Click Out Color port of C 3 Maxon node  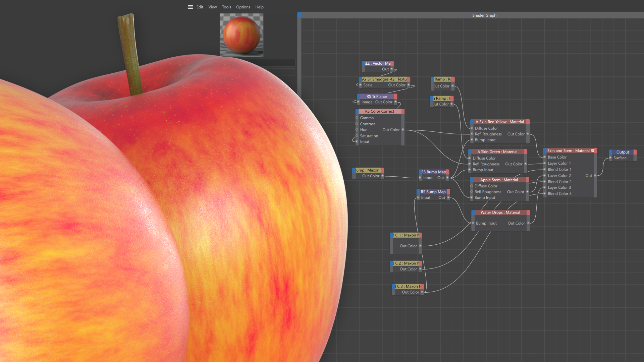tap(422, 292)
